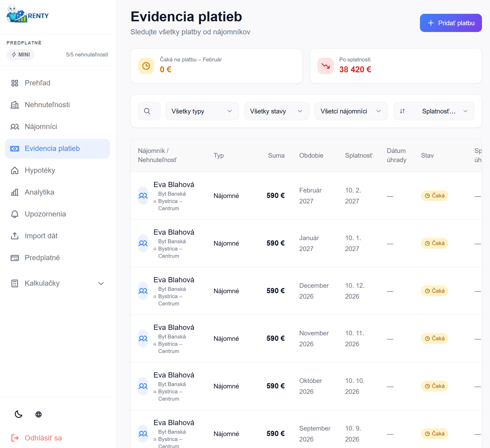This screenshot has height=448, width=490.
Task: Open language selector globe icon
Action: pos(39,414)
